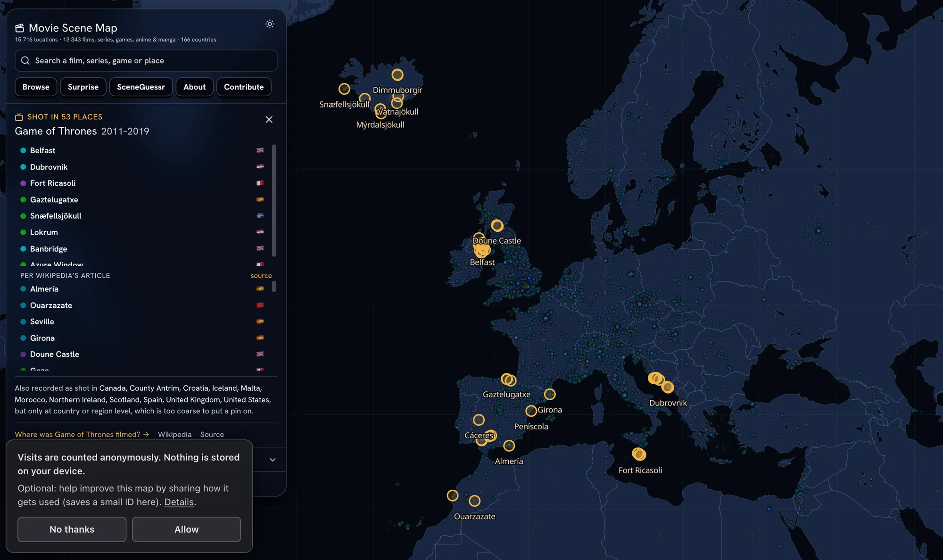The image size is (943, 560).
Task: Click the Vatnajökull label on the map
Action: (x=397, y=112)
